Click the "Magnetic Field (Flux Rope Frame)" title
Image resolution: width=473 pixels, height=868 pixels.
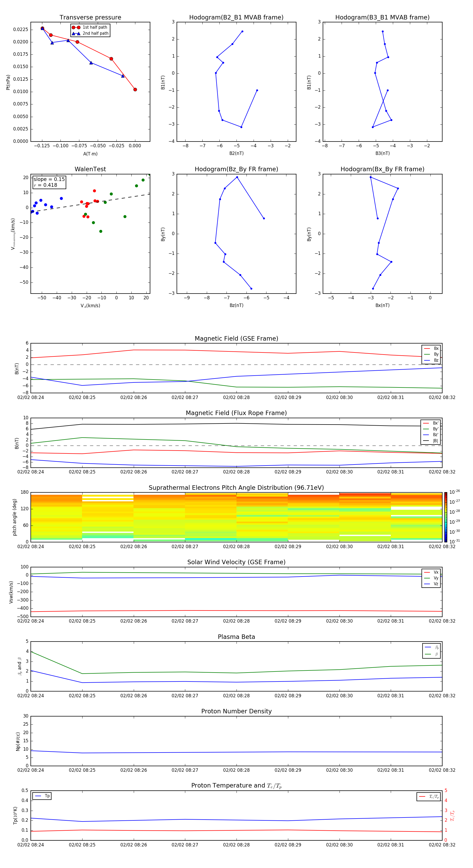(236, 413)
